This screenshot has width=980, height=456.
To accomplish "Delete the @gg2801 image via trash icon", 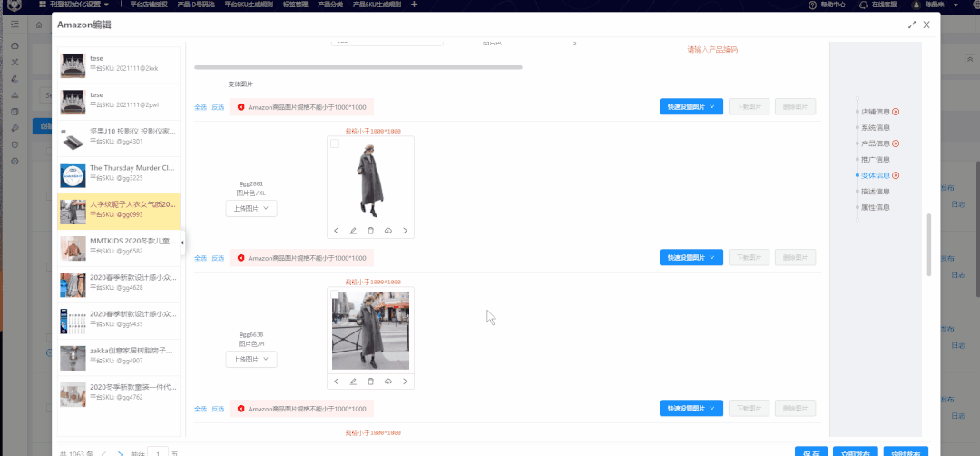I will tap(370, 231).
